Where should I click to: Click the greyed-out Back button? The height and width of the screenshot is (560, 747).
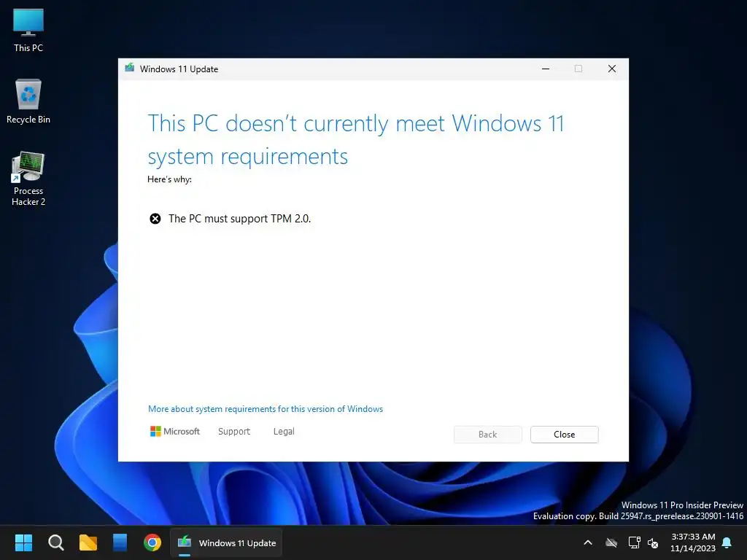coord(488,435)
